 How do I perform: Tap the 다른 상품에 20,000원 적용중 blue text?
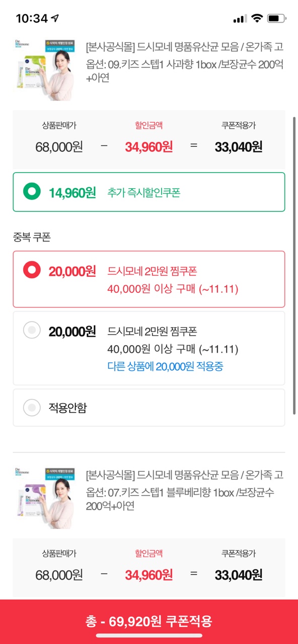click(166, 366)
